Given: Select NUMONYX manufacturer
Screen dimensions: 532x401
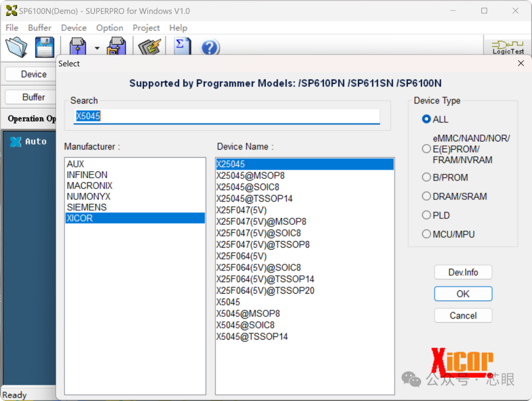Looking at the screenshot, I should coord(135,197).
